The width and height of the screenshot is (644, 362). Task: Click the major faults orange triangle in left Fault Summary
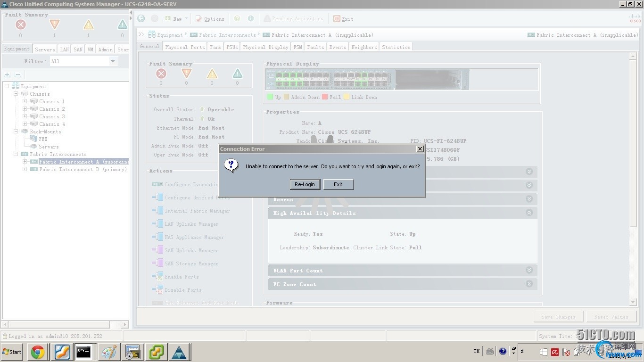(54, 25)
